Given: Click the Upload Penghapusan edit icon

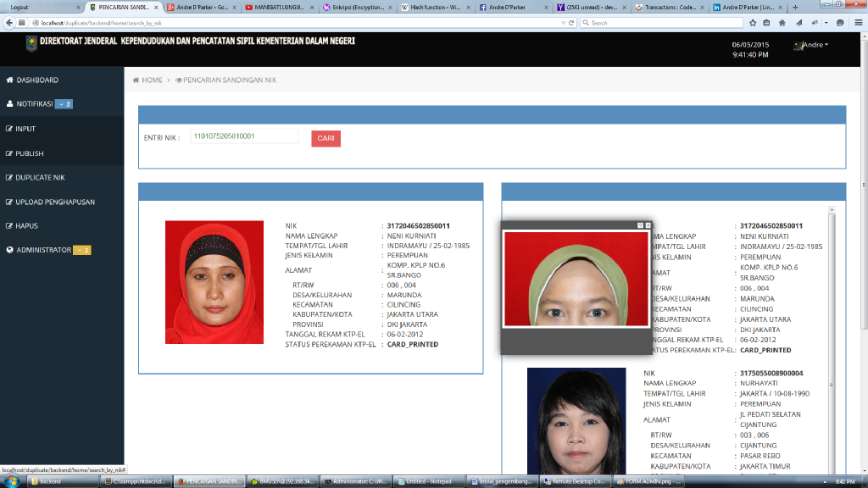Looking at the screenshot, I should click(9, 202).
